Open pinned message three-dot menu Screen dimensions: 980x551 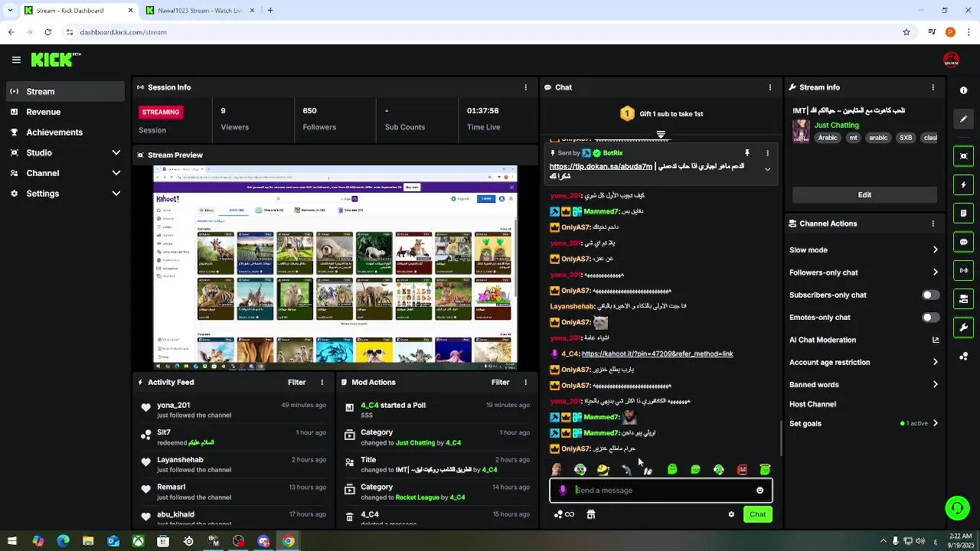pyautogui.click(x=767, y=153)
